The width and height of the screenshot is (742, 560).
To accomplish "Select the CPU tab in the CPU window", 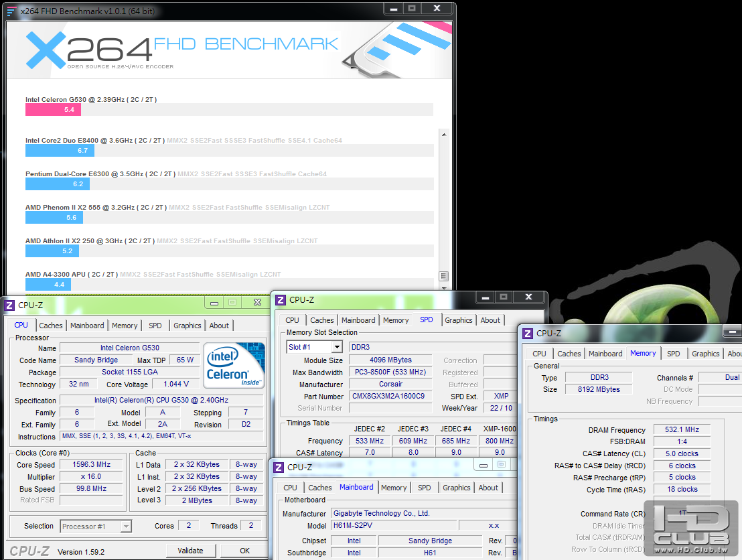I will 21,325.
